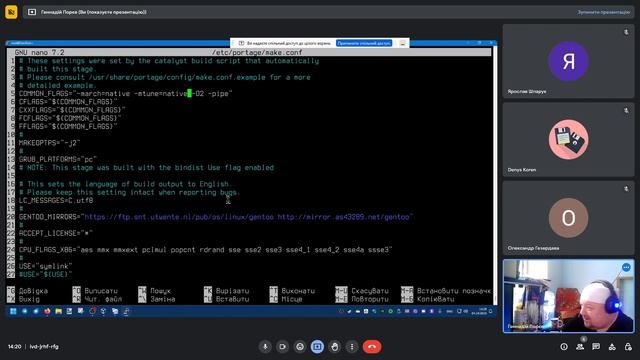Open host controls lock icon
Screen dimensions: 640x360
click(x=628, y=347)
